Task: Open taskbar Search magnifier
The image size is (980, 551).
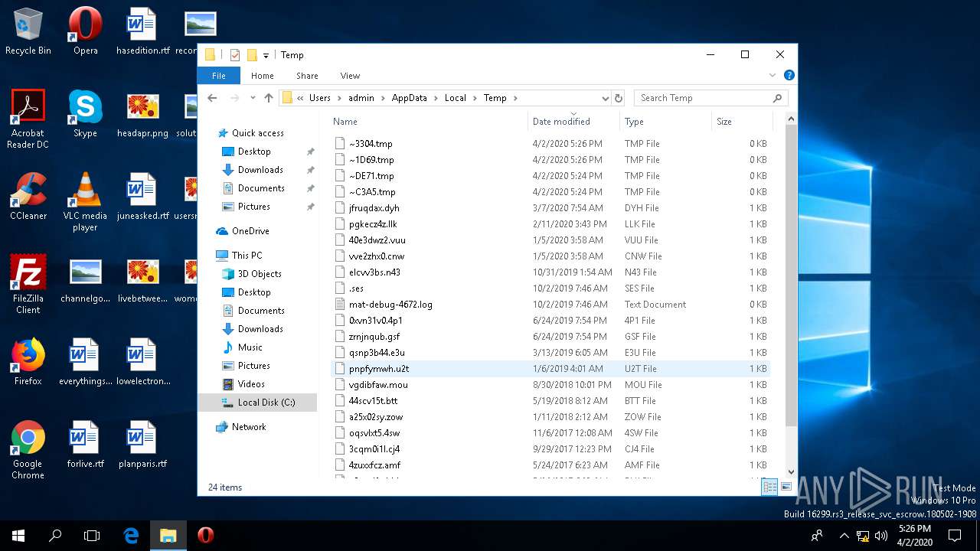Action: pos(55,536)
